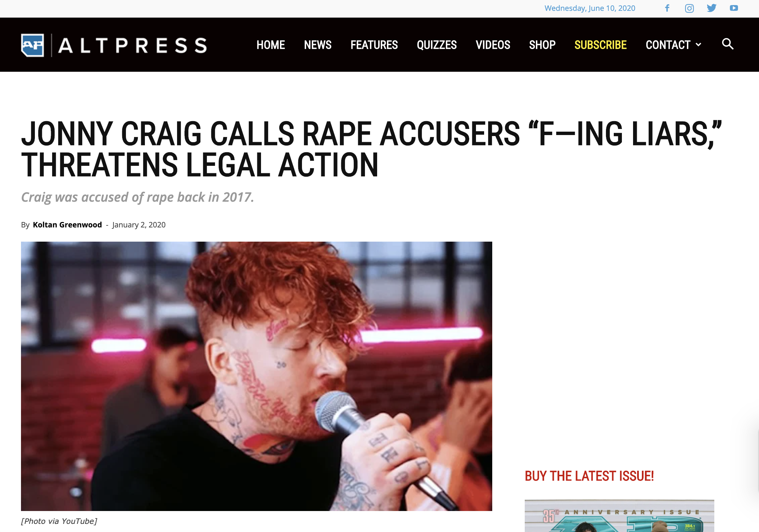The width and height of the screenshot is (759, 532).
Task: Click the search magnifier icon
Action: (x=728, y=44)
